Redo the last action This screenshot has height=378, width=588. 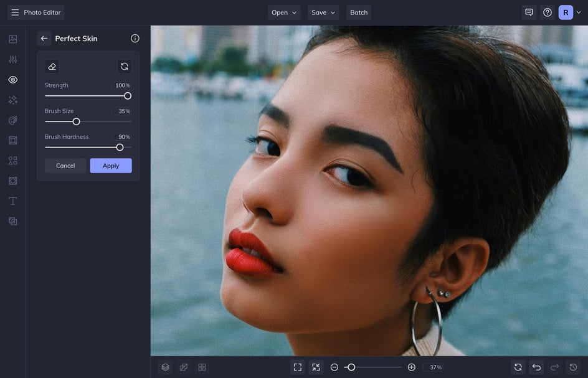[555, 367]
